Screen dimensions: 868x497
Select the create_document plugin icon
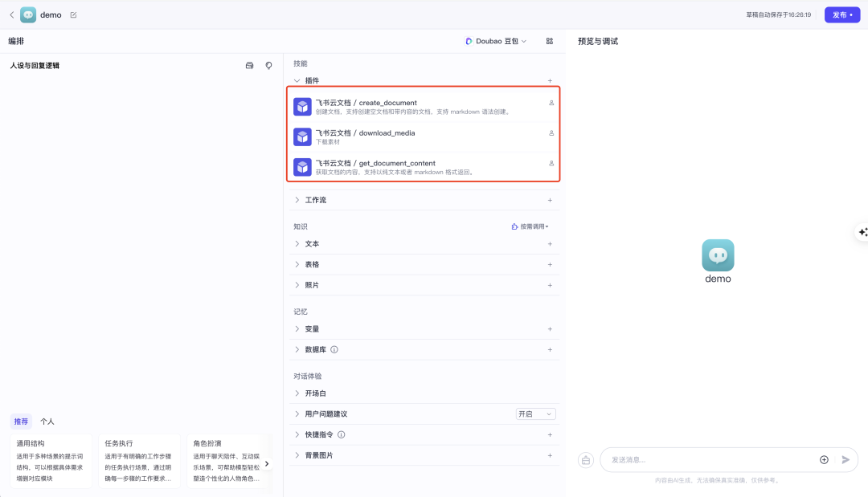click(x=302, y=107)
